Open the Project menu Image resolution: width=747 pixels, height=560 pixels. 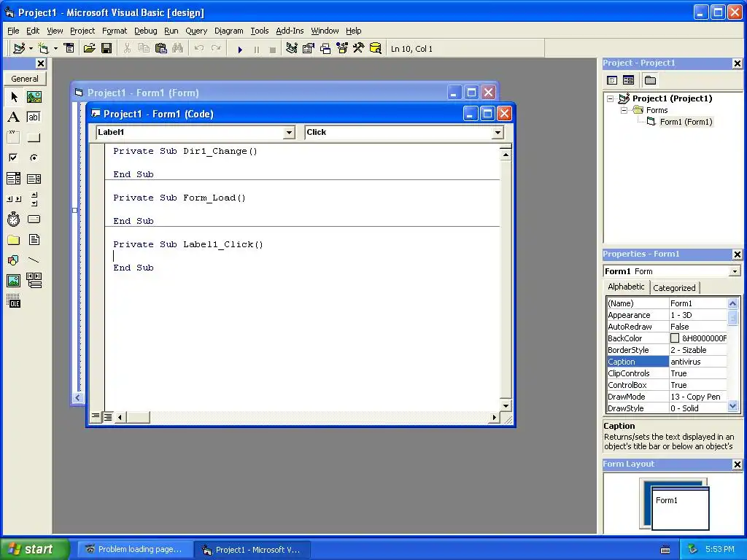[82, 31]
